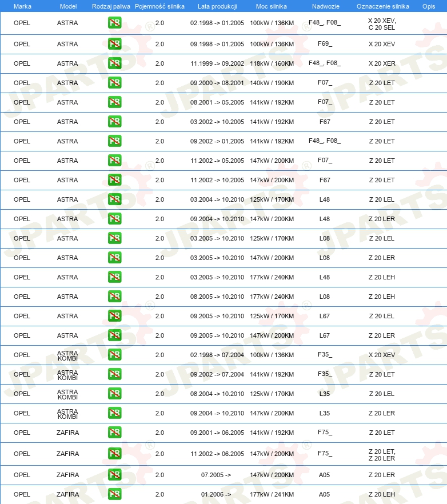Select the fuel icon in the Zafira 07.2005 row
The height and width of the screenshot is (504, 447).
(x=115, y=475)
